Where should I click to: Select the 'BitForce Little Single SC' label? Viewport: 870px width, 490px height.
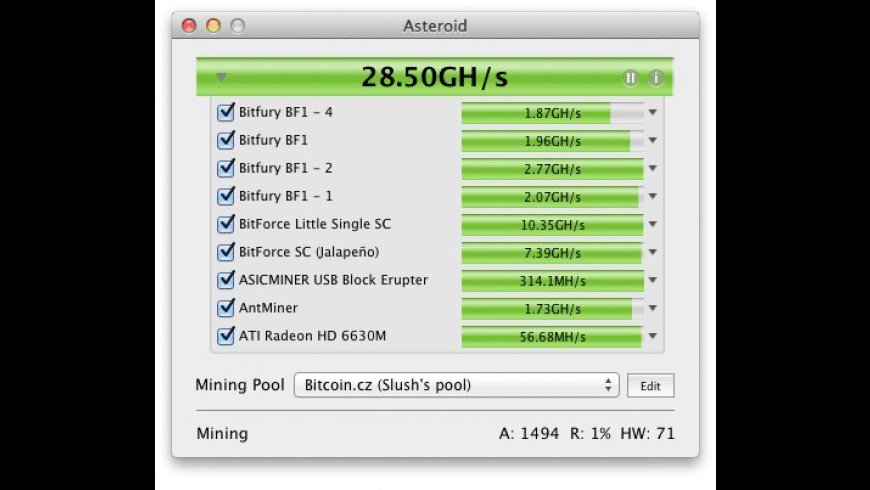pos(315,224)
